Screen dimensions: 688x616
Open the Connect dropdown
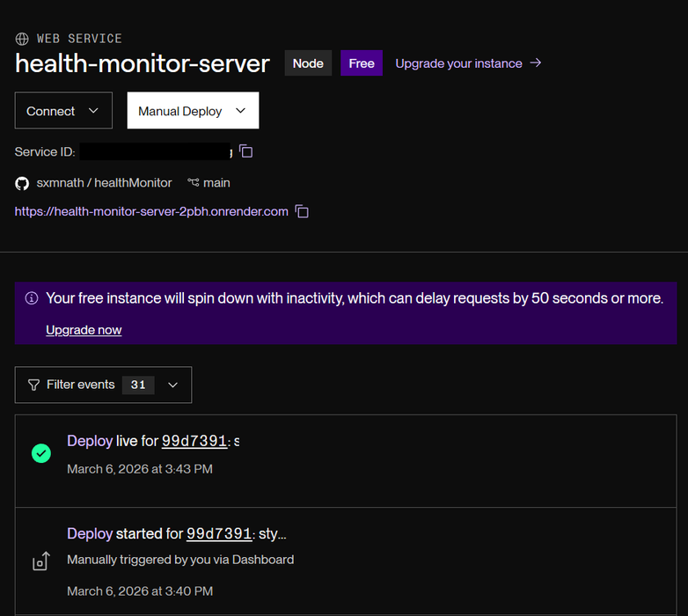63,111
